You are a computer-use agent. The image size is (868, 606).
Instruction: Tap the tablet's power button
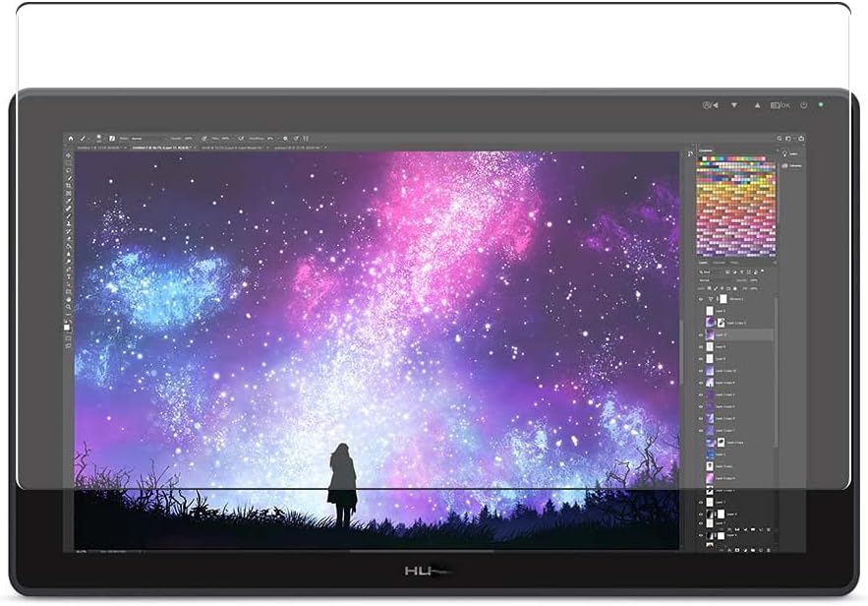(804, 105)
